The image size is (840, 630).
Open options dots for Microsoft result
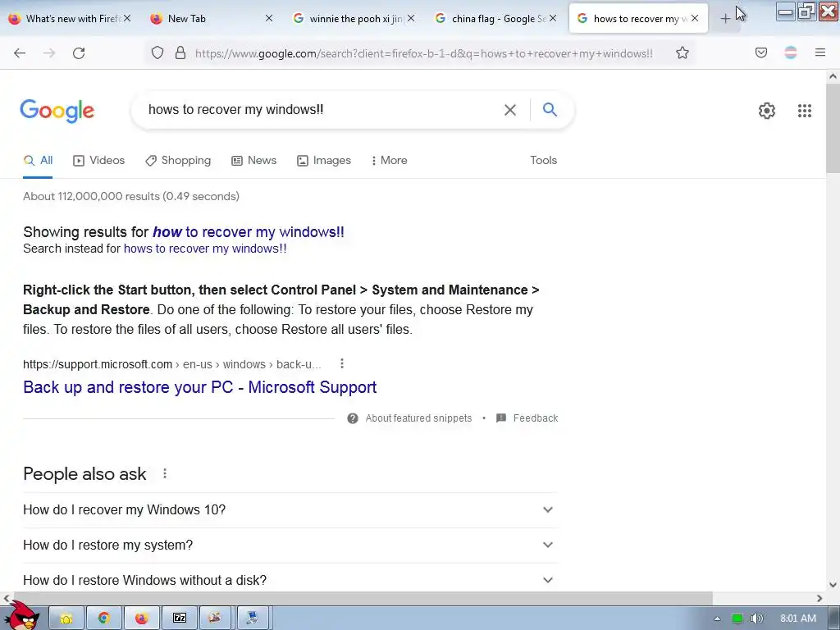(x=342, y=363)
